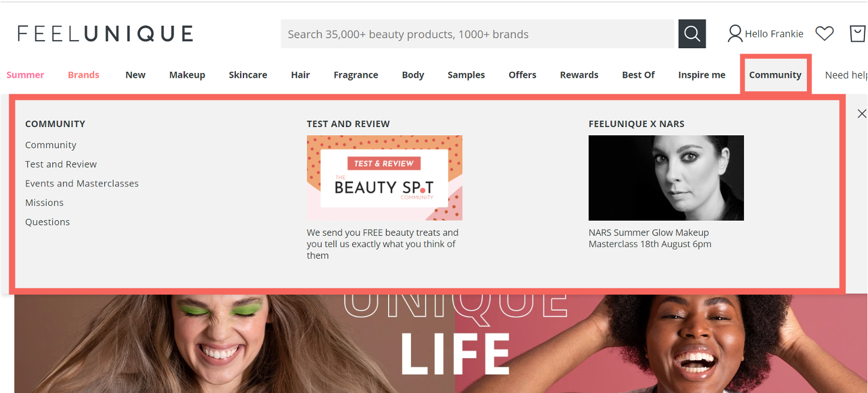Open the Makeup category
868x393 pixels.
pyautogui.click(x=187, y=75)
